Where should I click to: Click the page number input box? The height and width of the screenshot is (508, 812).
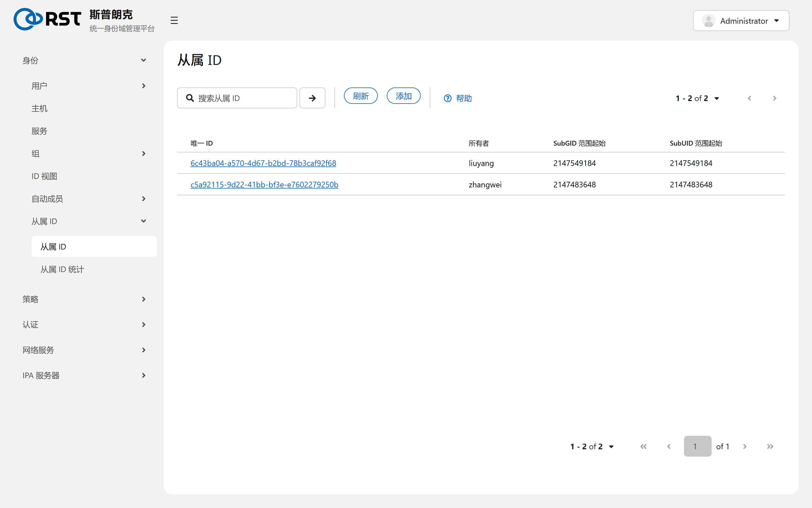(697, 446)
